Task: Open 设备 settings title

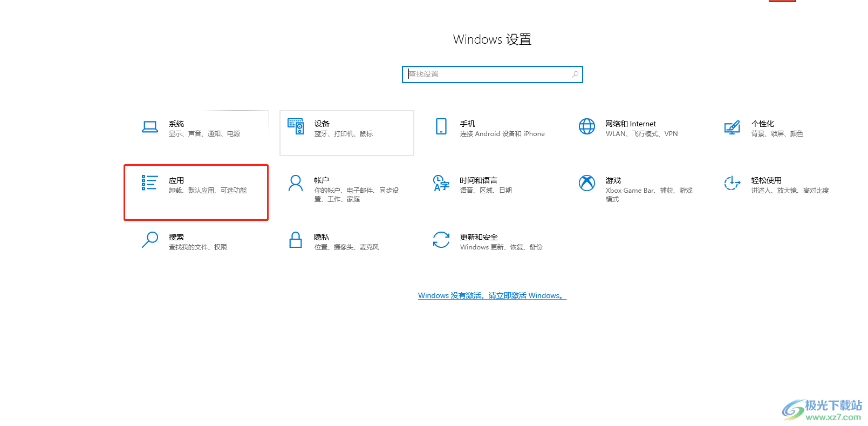Action: tap(322, 124)
